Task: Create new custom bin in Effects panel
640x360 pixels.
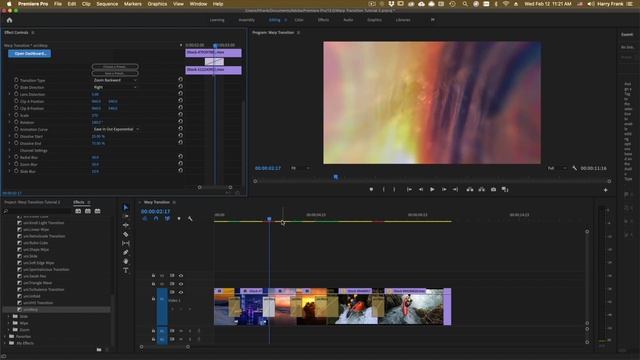Action: click(99, 350)
